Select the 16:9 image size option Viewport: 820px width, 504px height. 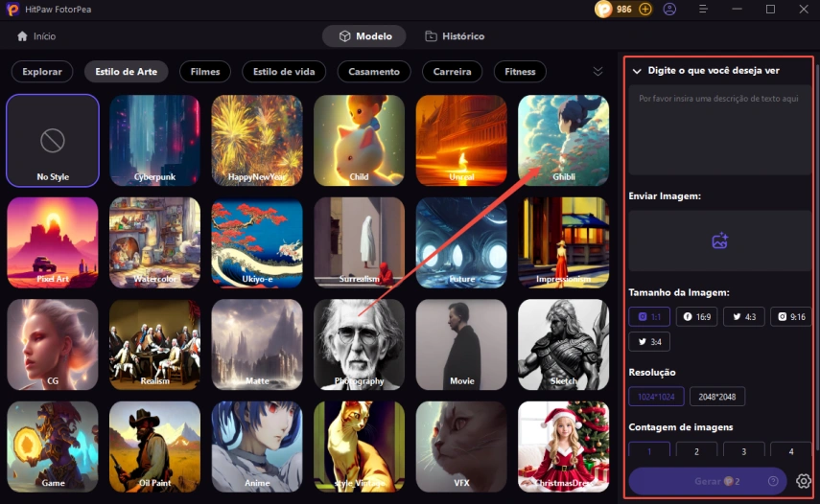pyautogui.click(x=696, y=316)
